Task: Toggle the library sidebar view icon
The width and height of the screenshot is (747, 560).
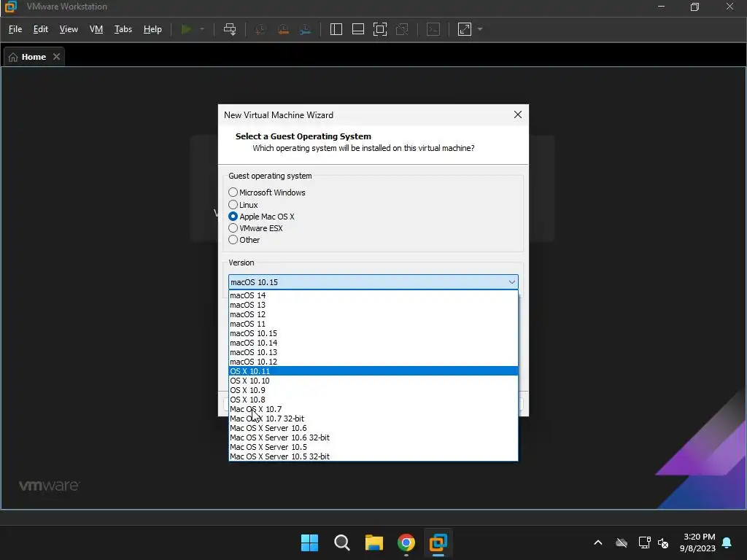Action: tap(336, 29)
